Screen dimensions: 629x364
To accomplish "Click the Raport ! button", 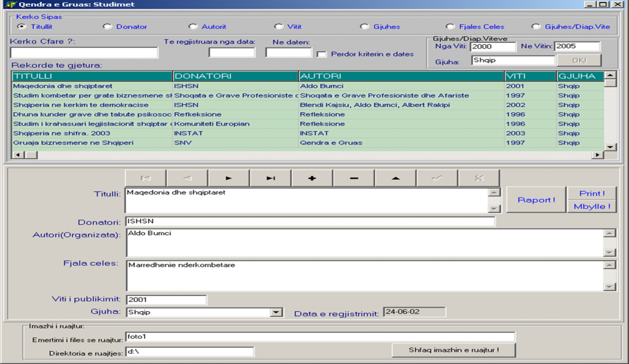I will tap(536, 199).
